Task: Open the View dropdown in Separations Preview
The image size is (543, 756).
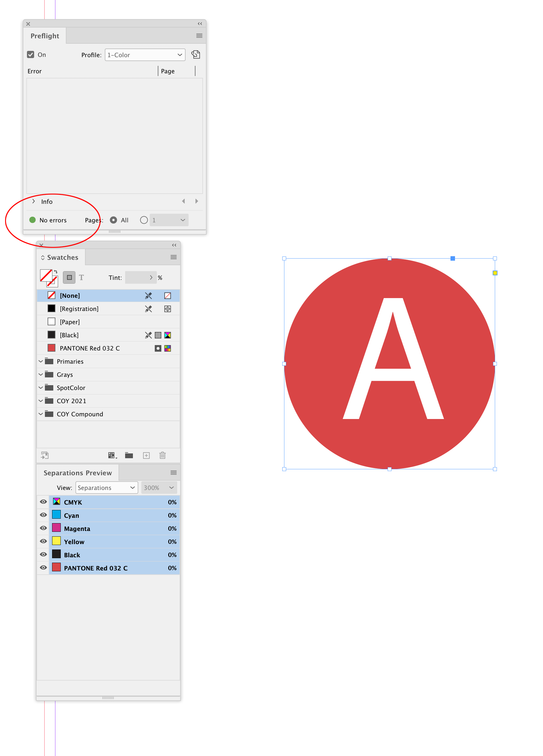Action: pos(107,487)
